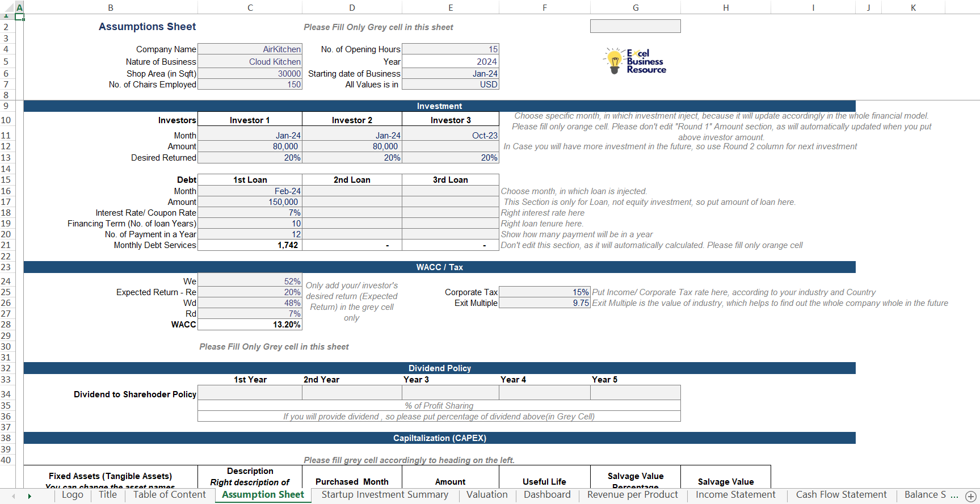
Task: Select row 28 header
Action: tap(7, 325)
